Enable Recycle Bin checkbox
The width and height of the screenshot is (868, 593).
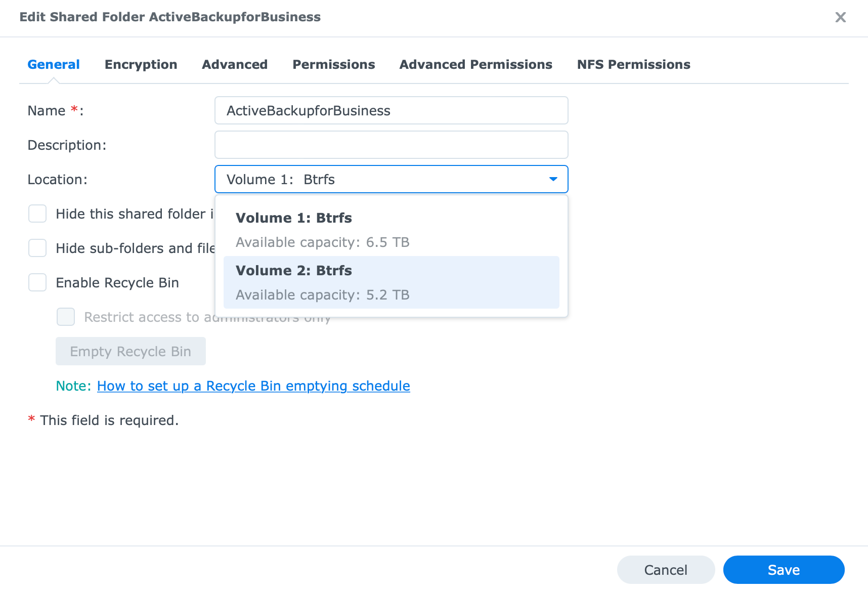pos(37,282)
